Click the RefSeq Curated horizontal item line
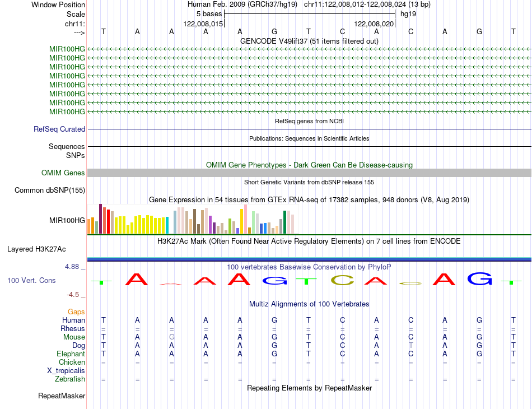The width and height of the screenshot is (532, 409). pos(309,129)
